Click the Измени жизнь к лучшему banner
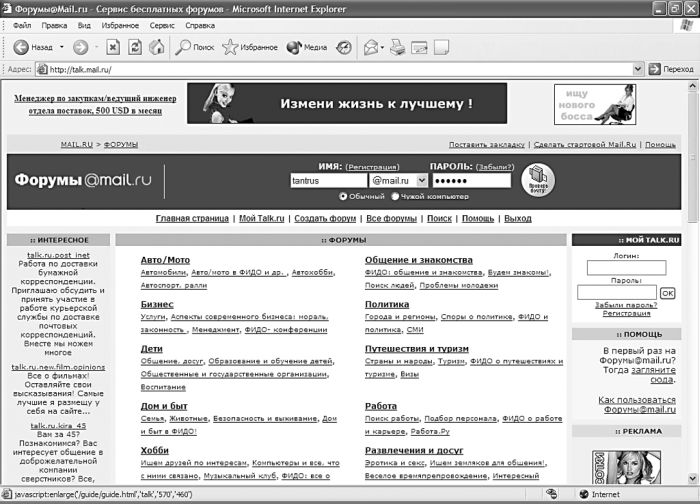 tap(347, 103)
